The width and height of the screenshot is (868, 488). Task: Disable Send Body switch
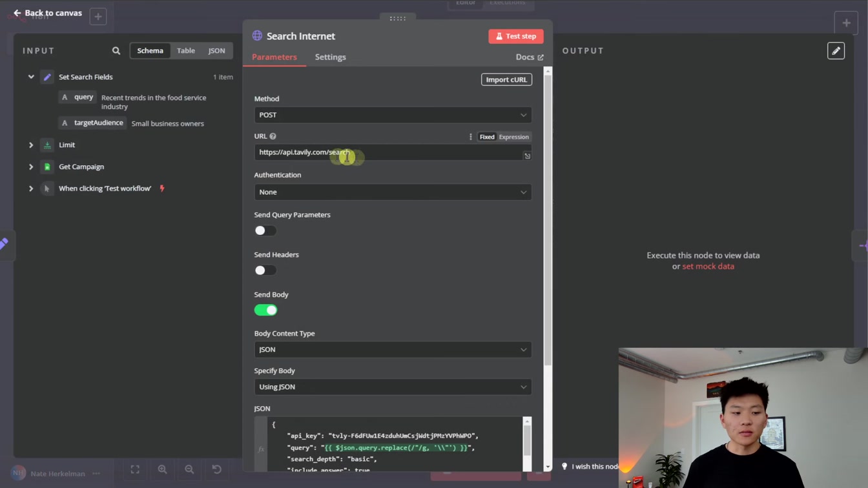[265, 310]
